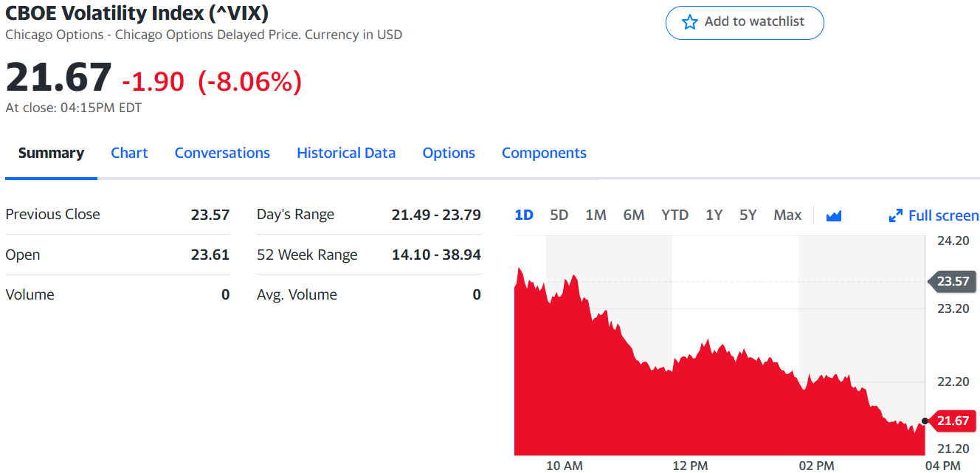Select the 5D chart range
This screenshot has width=980, height=473.
559,215
